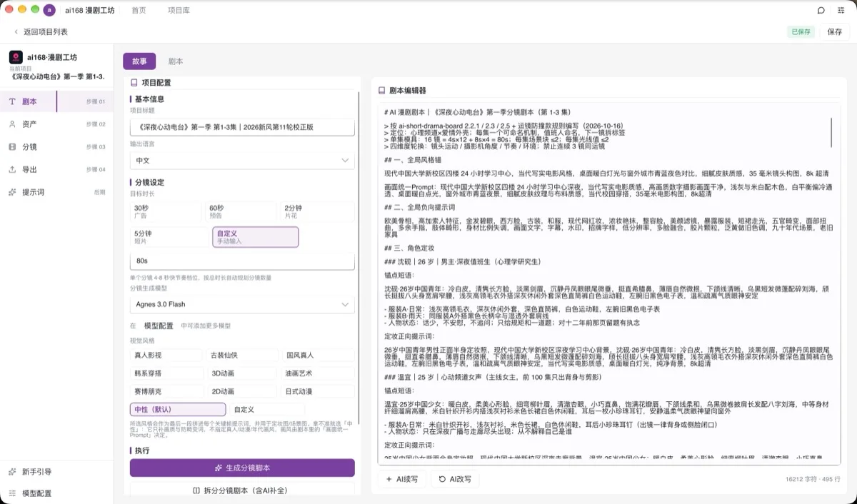The image size is (857, 504).
Task: Click the ai168 漫剧工坊 logo in sidebar
Action: [15, 56]
